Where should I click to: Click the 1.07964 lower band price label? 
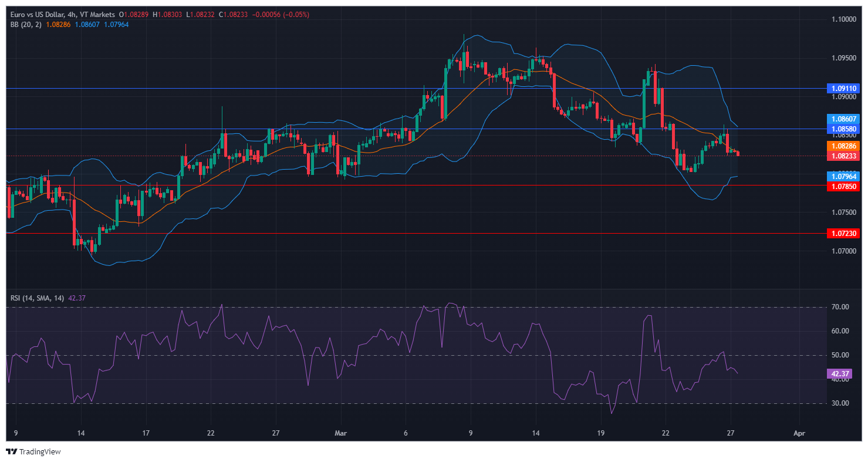point(843,176)
